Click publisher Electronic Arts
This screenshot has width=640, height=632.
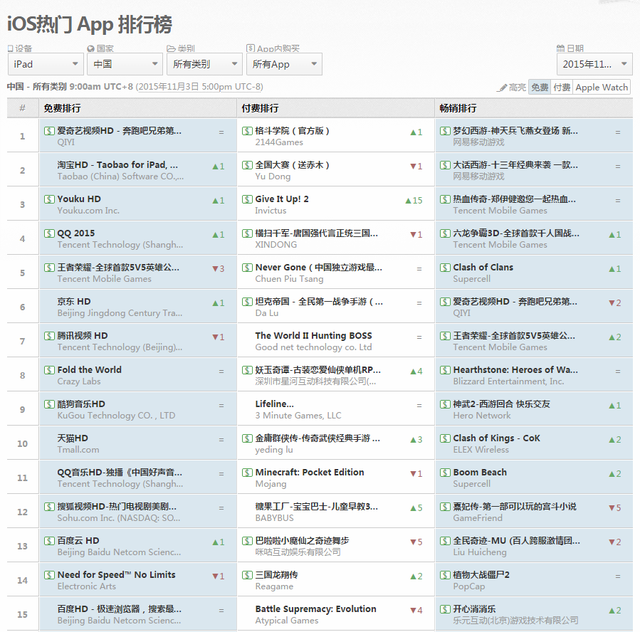coord(87,586)
